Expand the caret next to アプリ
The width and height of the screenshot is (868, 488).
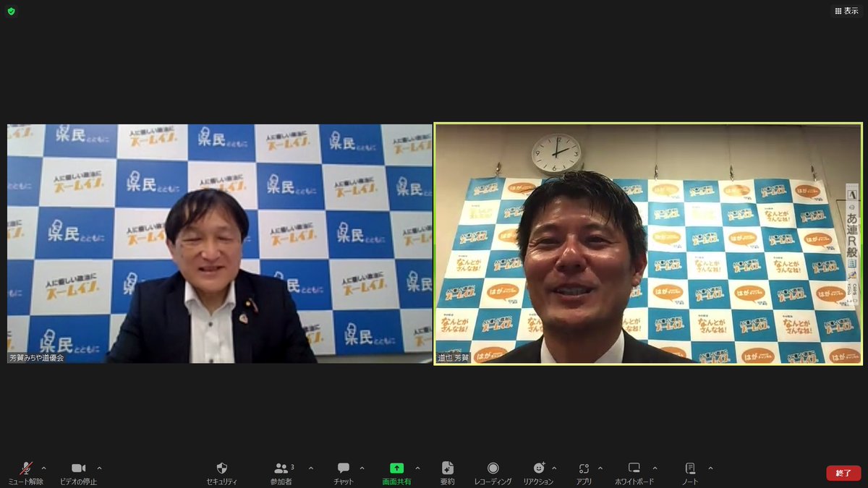(600, 468)
